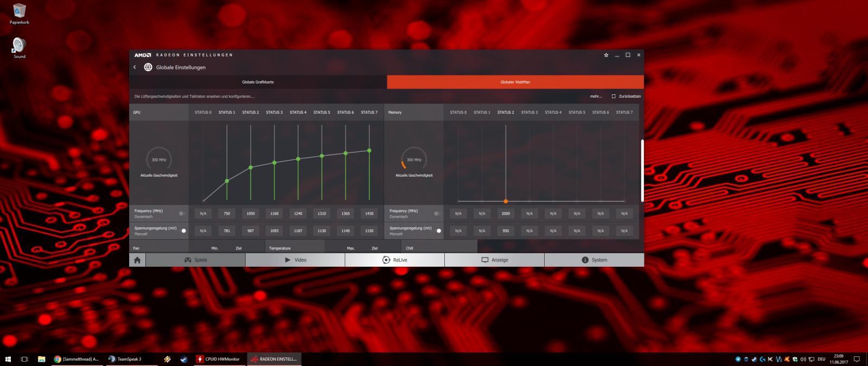868x366 pixels.
Task: Click the taskbar clock showing 23:09
Action: point(839,359)
